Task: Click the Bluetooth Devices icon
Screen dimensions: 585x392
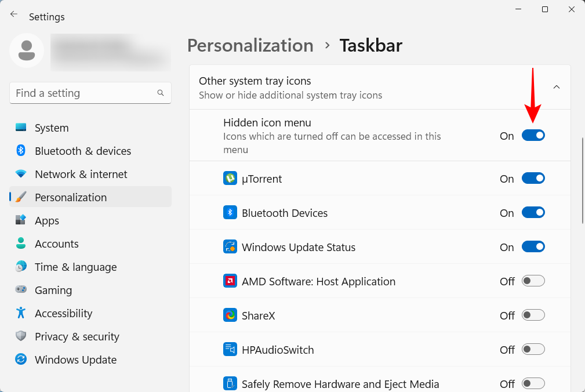Action: [x=230, y=212]
